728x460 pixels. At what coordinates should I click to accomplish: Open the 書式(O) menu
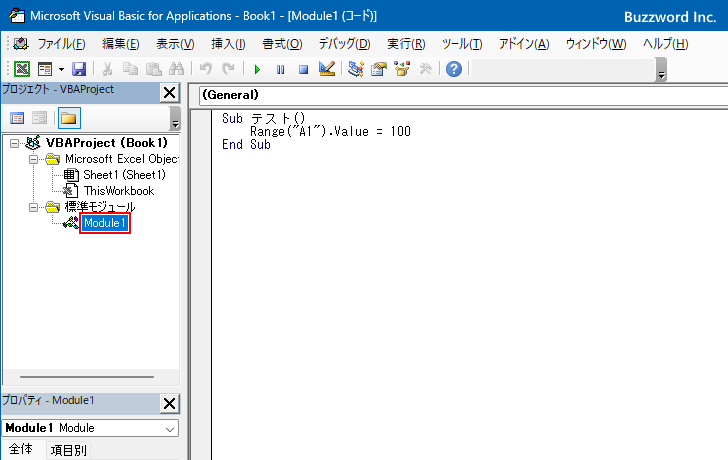click(282, 44)
